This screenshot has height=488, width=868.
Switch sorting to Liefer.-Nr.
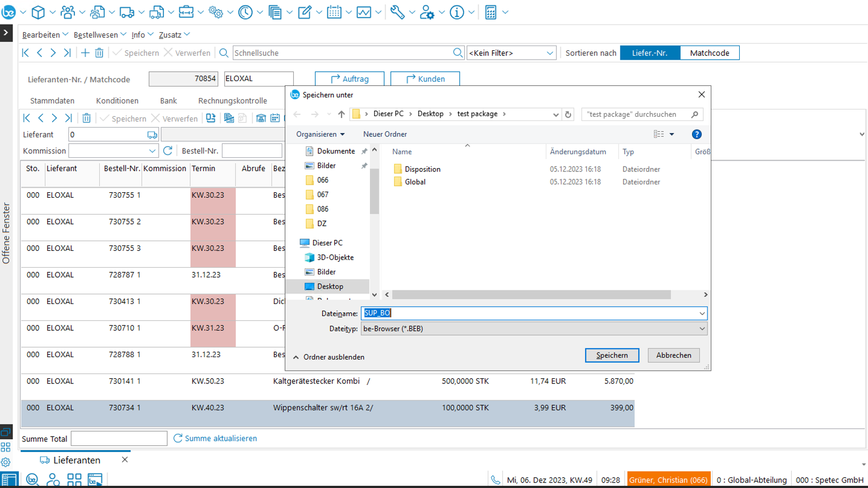point(649,53)
